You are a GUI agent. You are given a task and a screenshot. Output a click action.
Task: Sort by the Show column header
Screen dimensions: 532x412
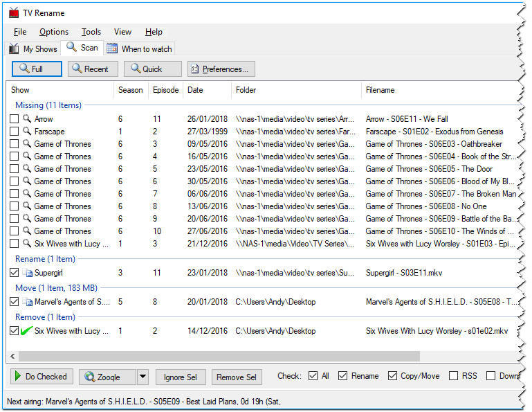pos(59,90)
